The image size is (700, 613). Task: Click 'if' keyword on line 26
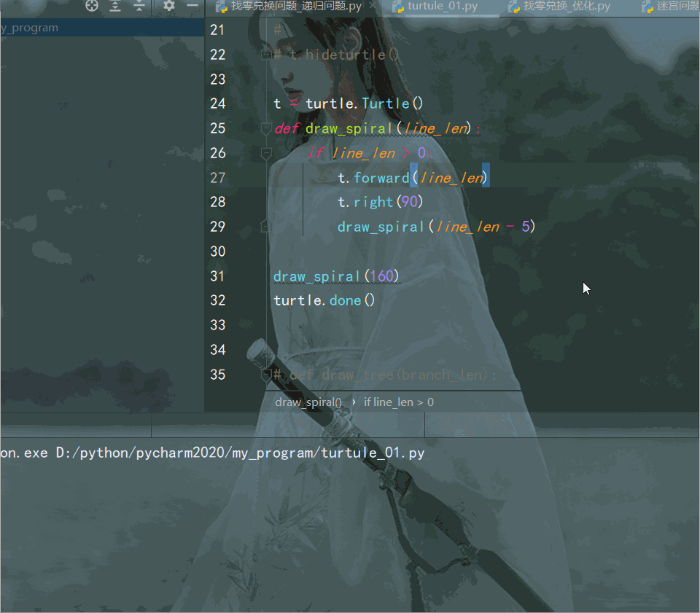(x=316, y=154)
